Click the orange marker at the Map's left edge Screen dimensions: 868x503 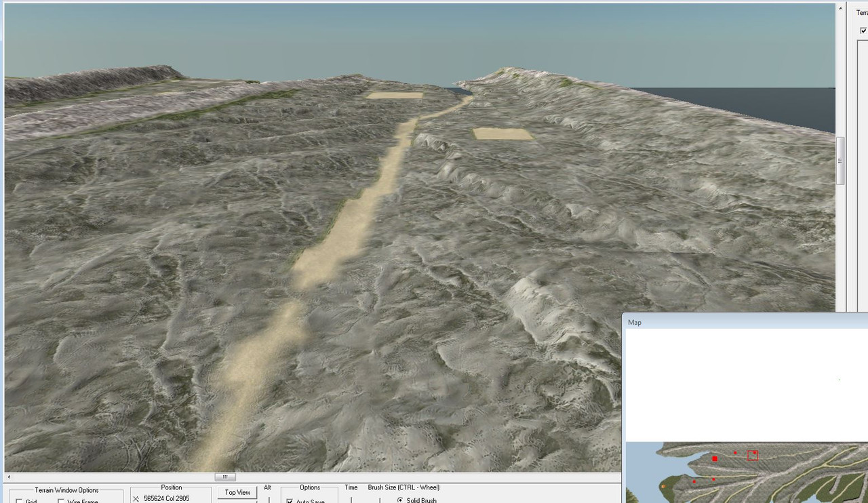[x=663, y=486]
